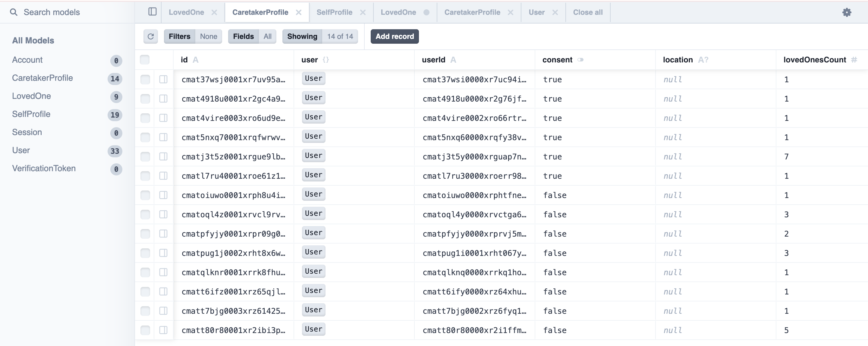
Task: Click the search magnifier icon
Action: point(14,12)
